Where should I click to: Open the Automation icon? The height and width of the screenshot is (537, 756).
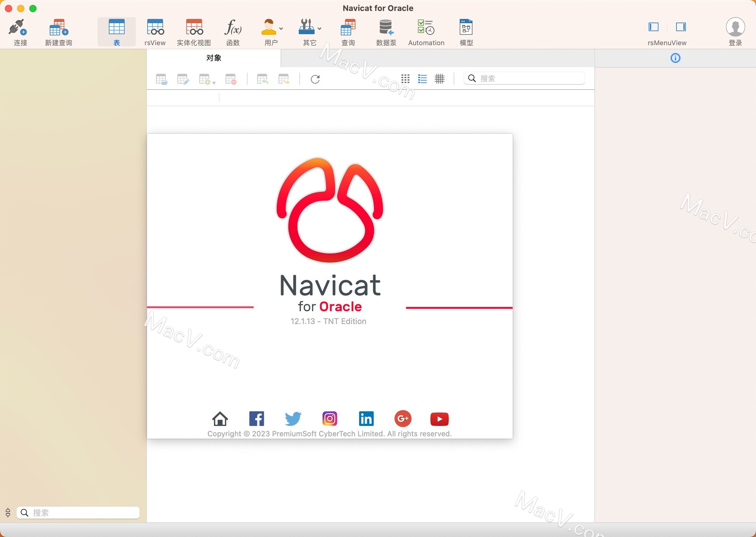click(x=426, y=28)
